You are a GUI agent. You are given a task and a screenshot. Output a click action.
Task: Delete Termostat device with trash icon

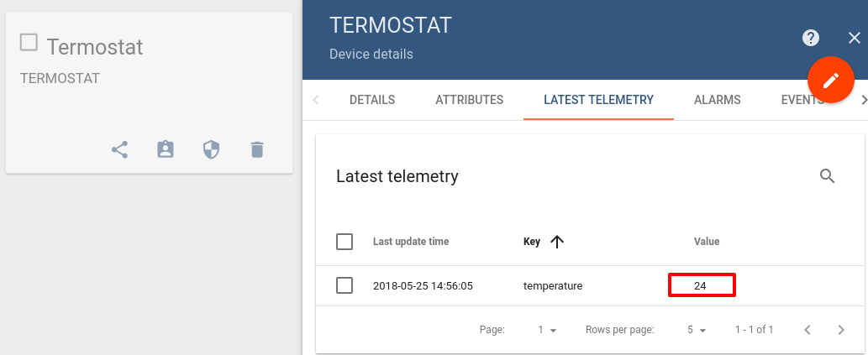(x=257, y=150)
